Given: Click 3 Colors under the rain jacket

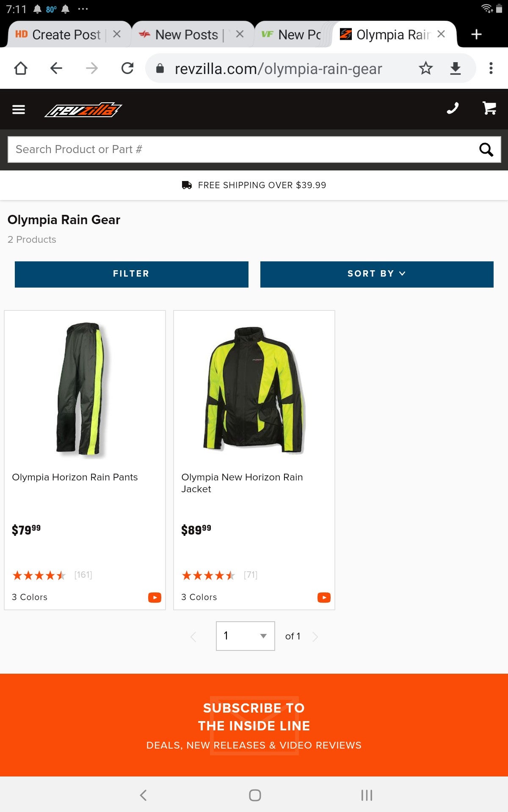Looking at the screenshot, I should tap(199, 597).
